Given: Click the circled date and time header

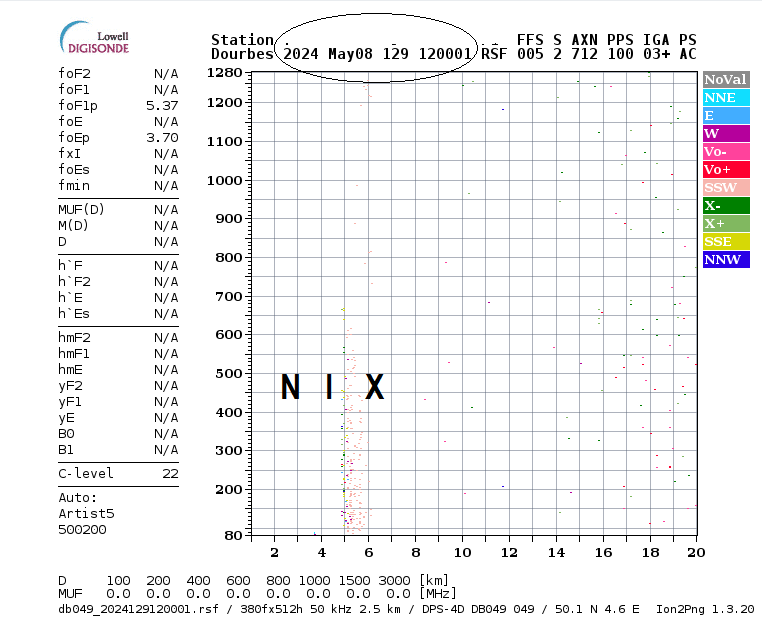Looking at the screenshot, I should 377,53.
